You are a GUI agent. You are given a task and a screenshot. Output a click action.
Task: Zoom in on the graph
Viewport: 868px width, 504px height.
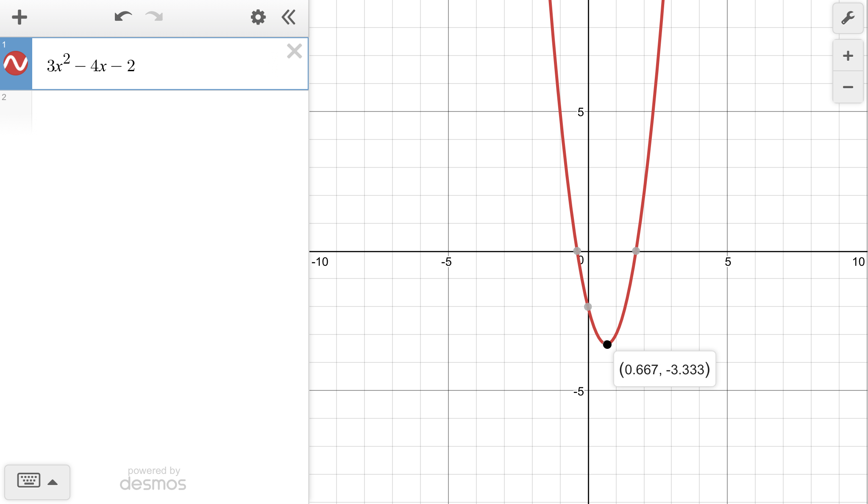coord(848,56)
